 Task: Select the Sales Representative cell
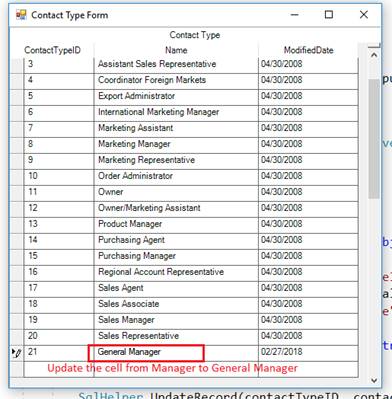[x=176, y=337]
